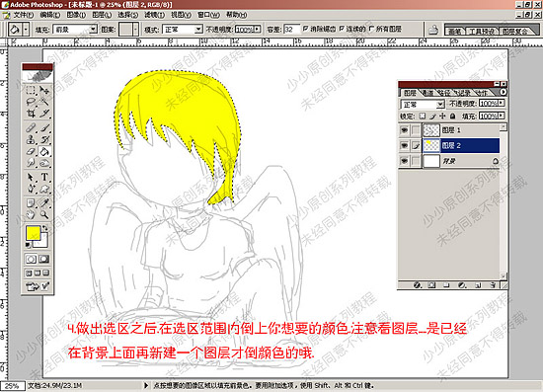Toggle 连续的 contiguous checkbox
This screenshot has height=392, width=543.
pyautogui.click(x=342, y=29)
